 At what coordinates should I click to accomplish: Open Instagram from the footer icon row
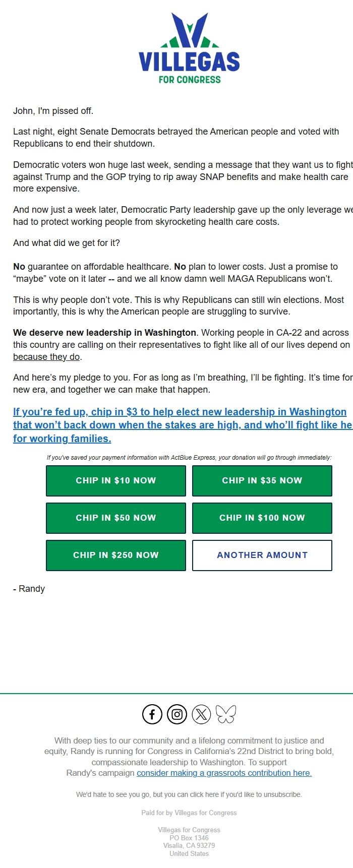177,714
